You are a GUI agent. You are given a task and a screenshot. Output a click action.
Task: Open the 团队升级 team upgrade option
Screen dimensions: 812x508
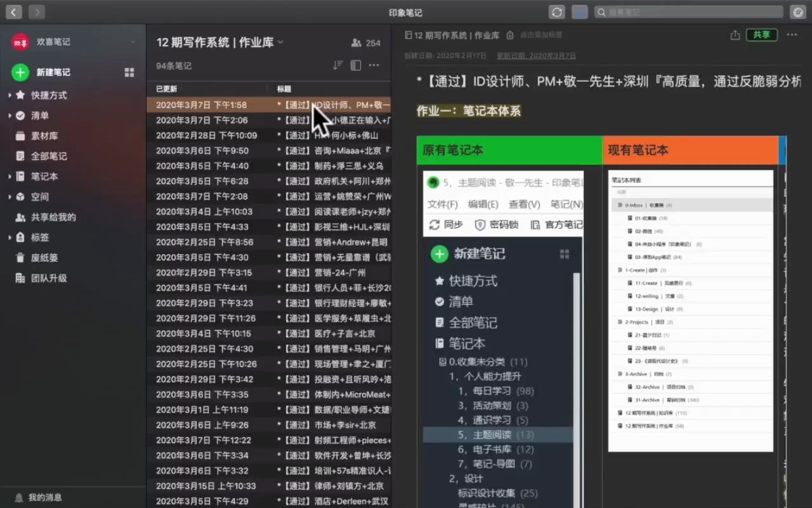[44, 277]
